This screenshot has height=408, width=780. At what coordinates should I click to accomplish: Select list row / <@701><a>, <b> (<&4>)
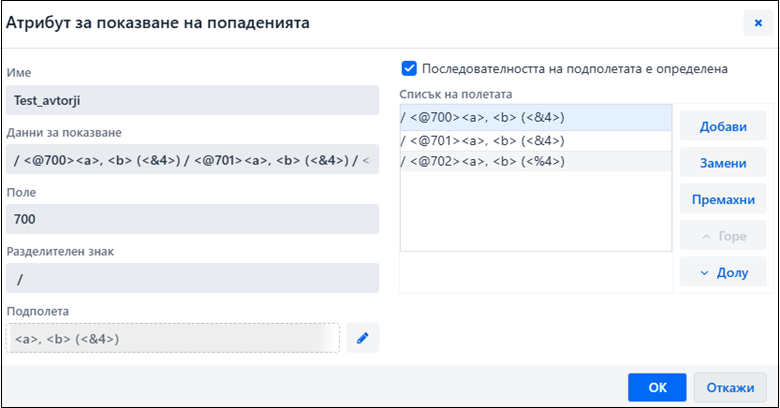tap(536, 141)
